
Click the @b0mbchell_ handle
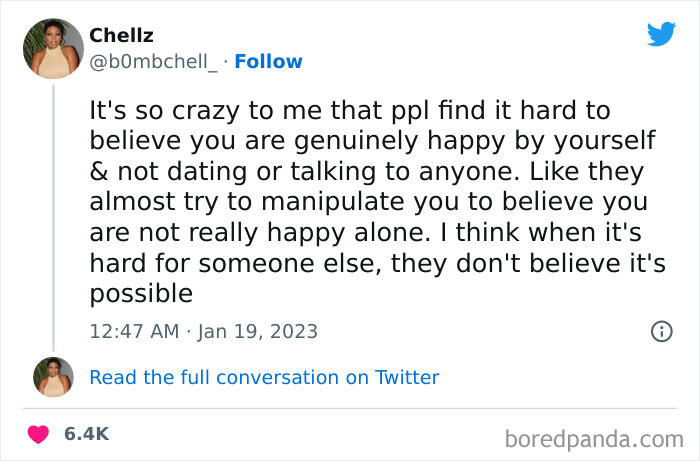[153, 61]
